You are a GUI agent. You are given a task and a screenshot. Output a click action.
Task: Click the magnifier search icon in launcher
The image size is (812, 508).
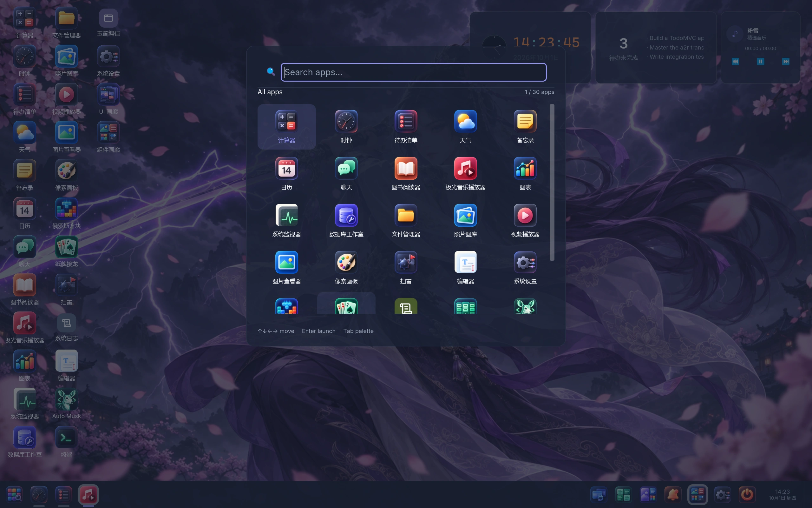coord(271,71)
